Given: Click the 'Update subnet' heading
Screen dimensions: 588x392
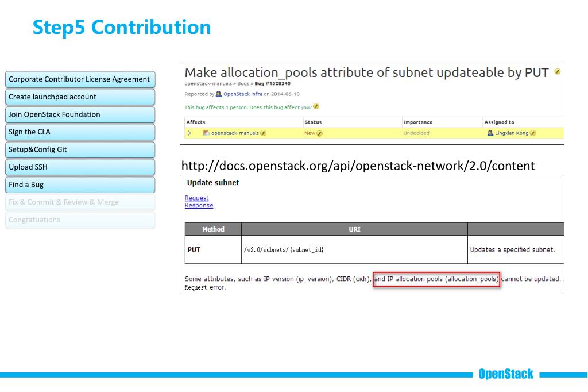Looking at the screenshot, I should [212, 182].
